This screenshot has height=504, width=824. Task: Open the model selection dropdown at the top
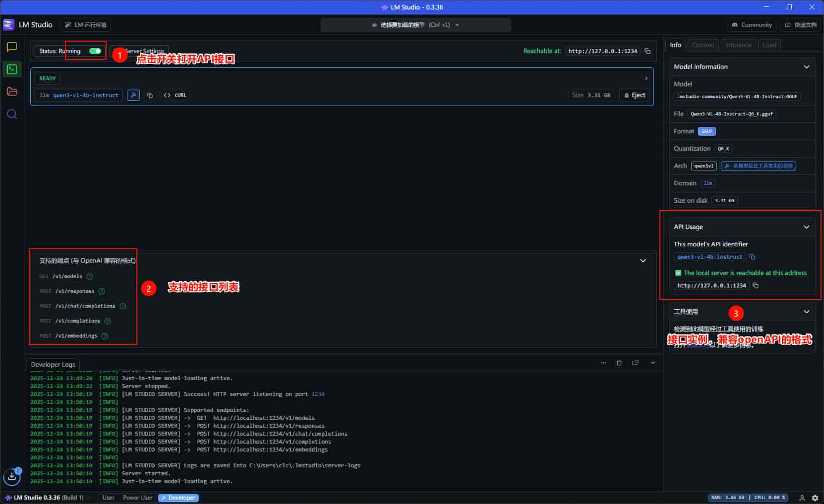pyautogui.click(x=415, y=25)
